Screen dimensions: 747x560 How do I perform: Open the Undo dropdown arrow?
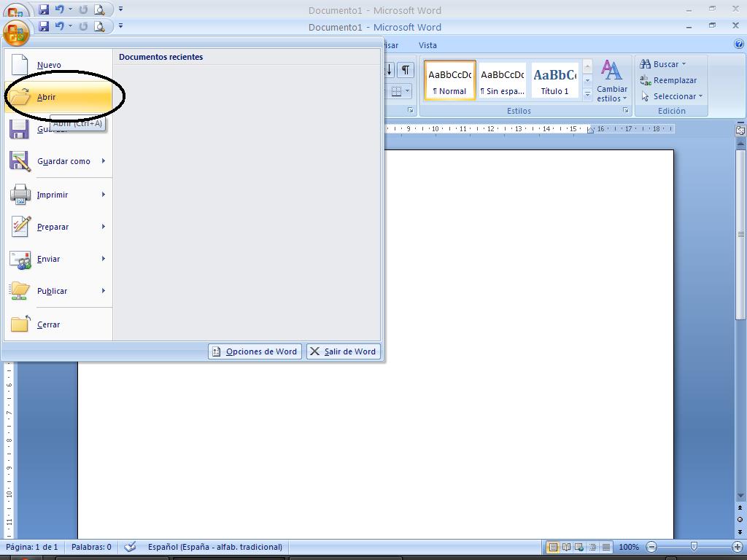coord(71,26)
